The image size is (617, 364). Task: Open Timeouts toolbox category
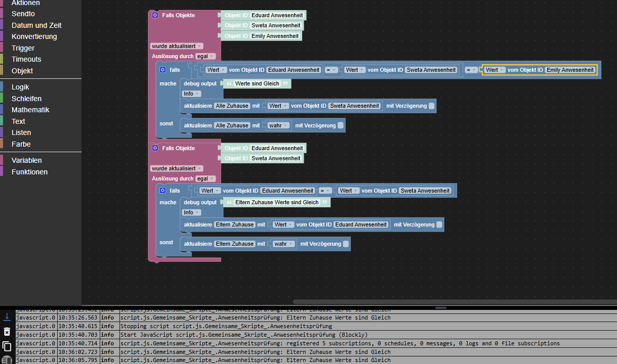(26, 59)
